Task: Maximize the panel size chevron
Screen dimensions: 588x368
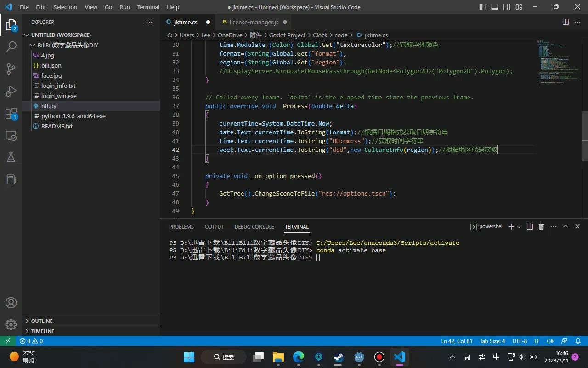Action: [x=565, y=226]
